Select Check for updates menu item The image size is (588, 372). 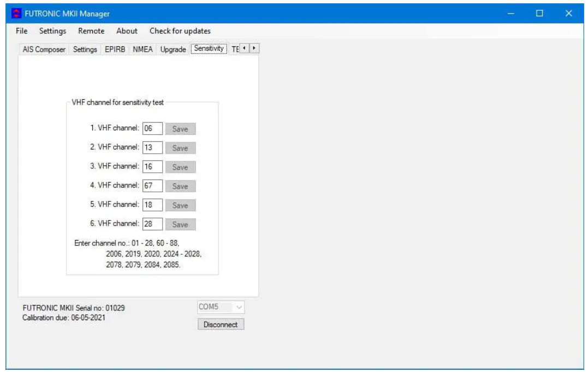tap(180, 31)
